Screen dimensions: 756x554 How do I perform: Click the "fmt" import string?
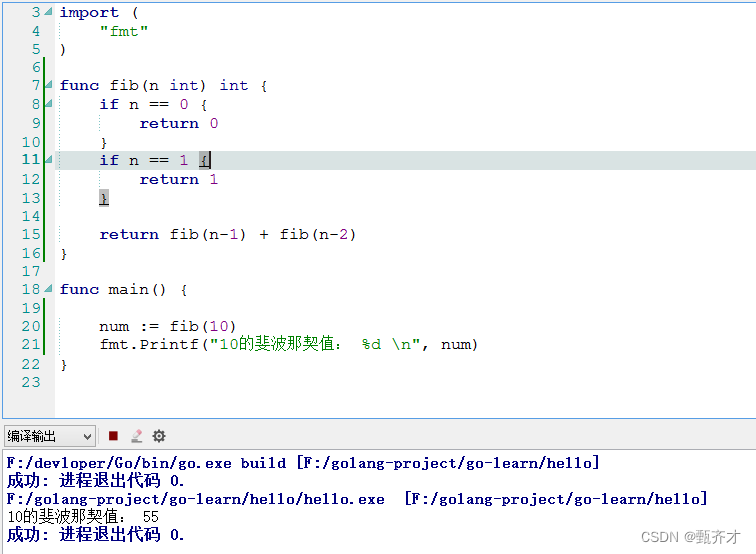[x=124, y=31]
